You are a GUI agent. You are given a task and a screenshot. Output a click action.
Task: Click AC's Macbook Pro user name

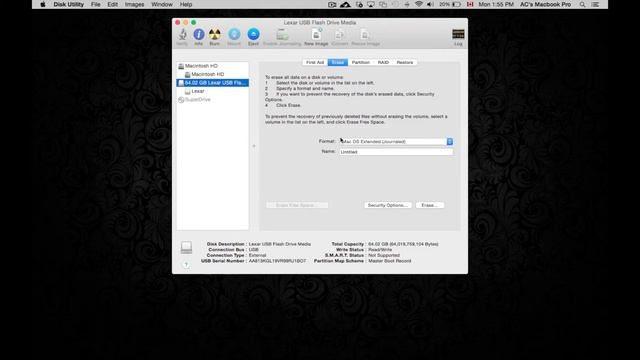point(545,4)
